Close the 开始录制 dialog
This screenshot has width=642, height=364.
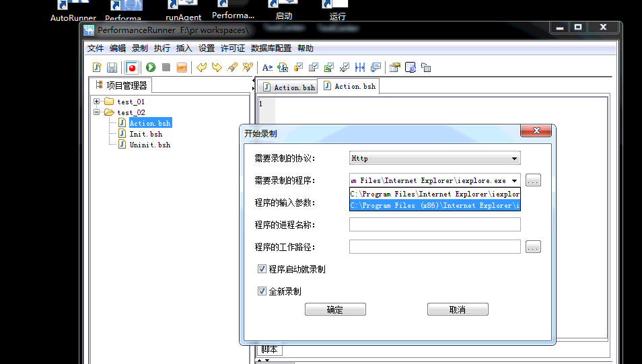click(536, 131)
